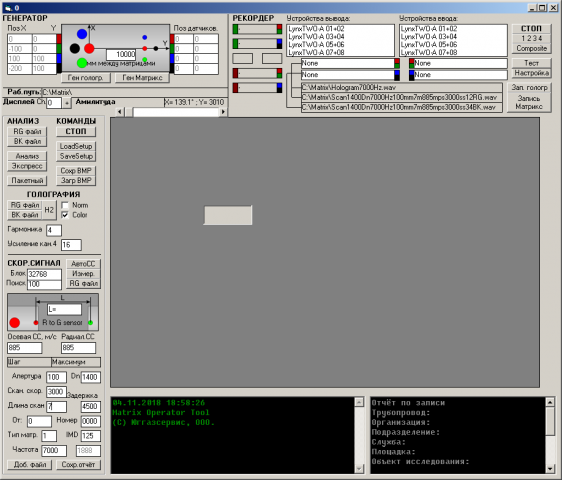The width and height of the screenshot is (562, 480).
Task: Uncheck the Color checkbox
Action: pos(65,215)
